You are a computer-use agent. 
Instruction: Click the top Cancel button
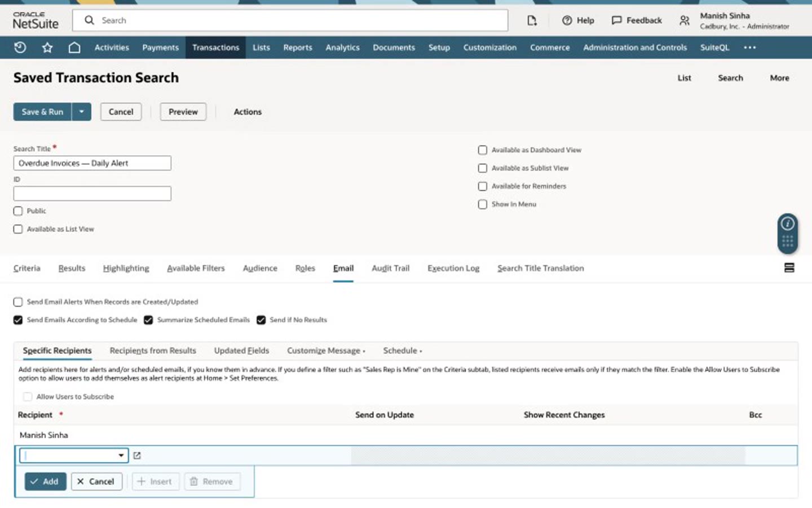tap(121, 112)
